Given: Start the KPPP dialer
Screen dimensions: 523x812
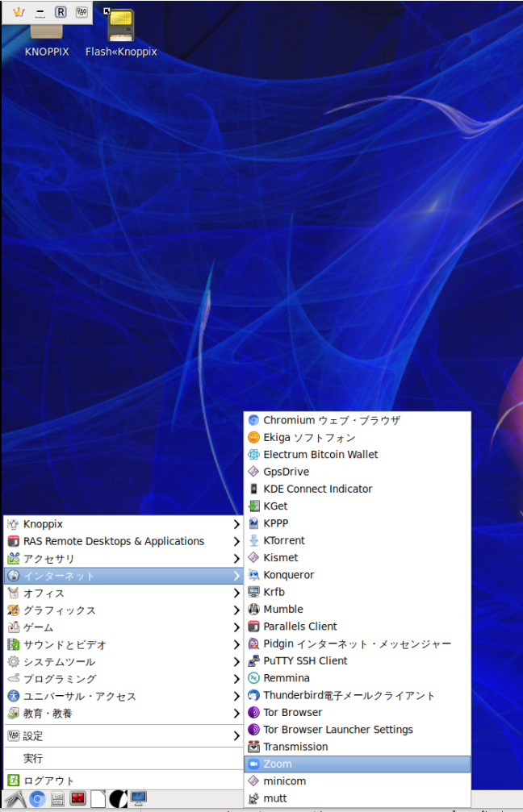Looking at the screenshot, I should tap(357, 523).
